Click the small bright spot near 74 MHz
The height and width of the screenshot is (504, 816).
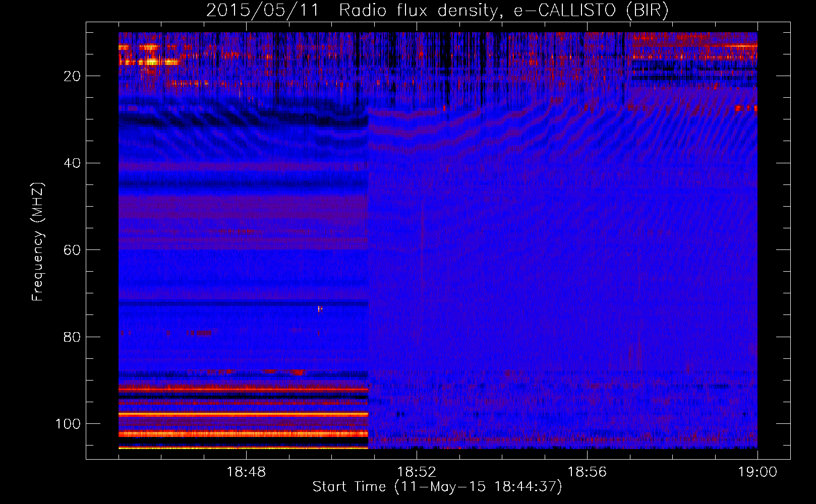click(x=320, y=309)
